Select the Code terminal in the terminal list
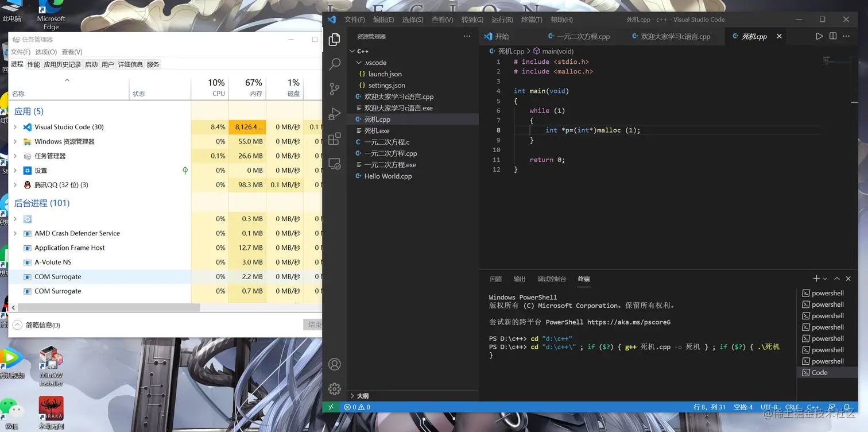The width and height of the screenshot is (868, 432). pos(827,373)
